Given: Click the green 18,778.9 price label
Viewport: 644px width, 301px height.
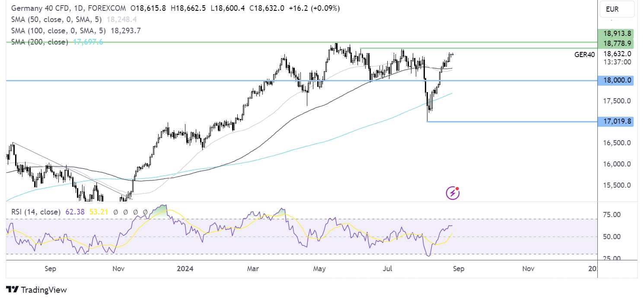Looking at the screenshot, I should click(x=616, y=43).
